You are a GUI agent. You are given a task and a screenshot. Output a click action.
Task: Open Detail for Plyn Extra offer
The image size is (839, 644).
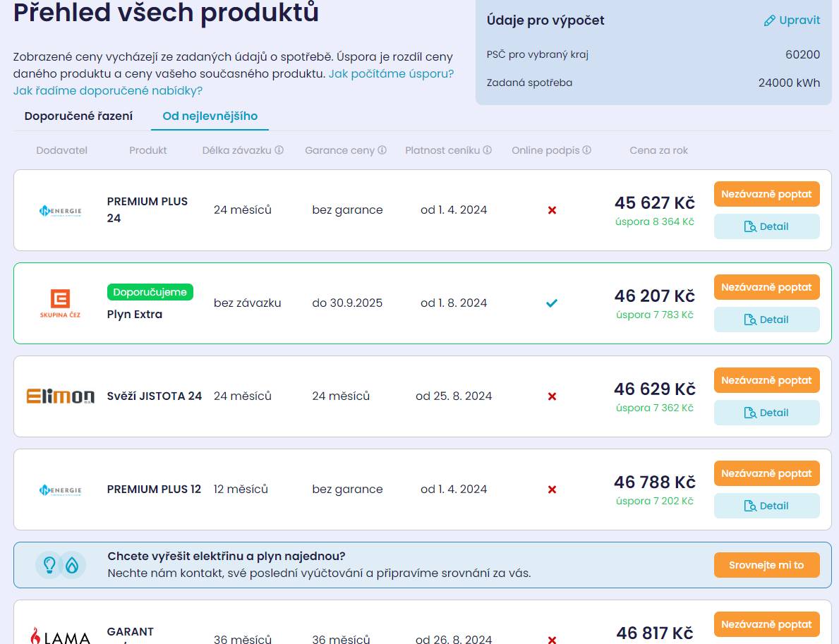point(766,320)
